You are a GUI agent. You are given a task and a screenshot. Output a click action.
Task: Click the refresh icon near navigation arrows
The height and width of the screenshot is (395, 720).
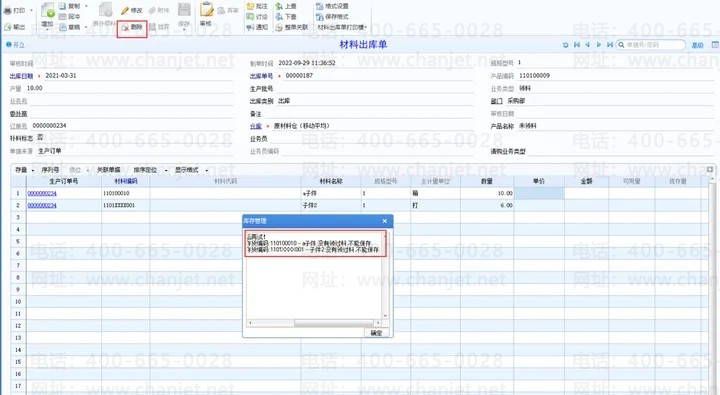566,45
